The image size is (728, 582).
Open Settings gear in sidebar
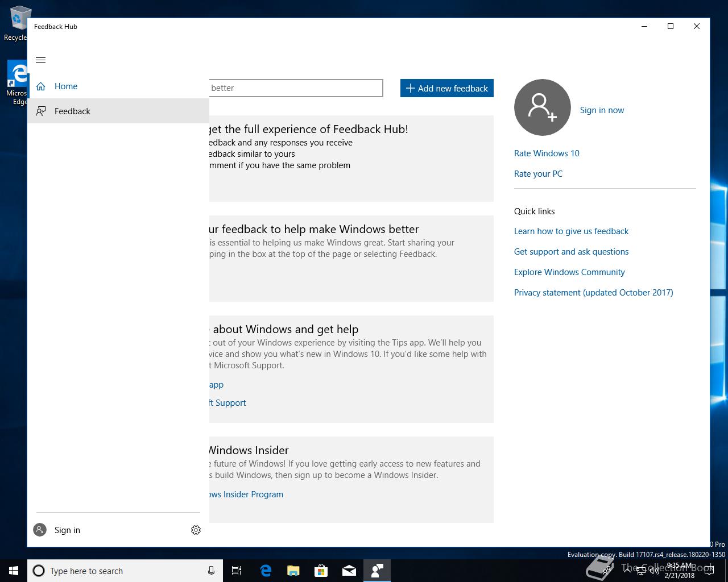pos(196,530)
